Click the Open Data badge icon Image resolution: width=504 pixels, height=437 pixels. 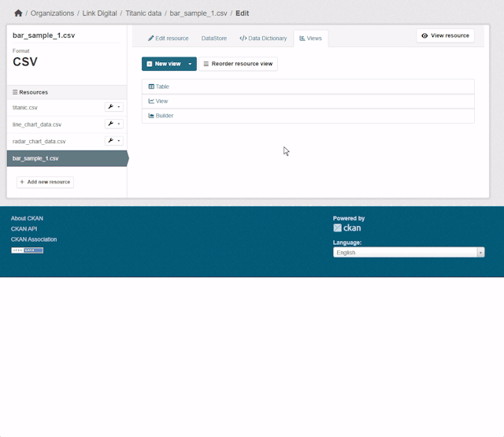pos(27,250)
